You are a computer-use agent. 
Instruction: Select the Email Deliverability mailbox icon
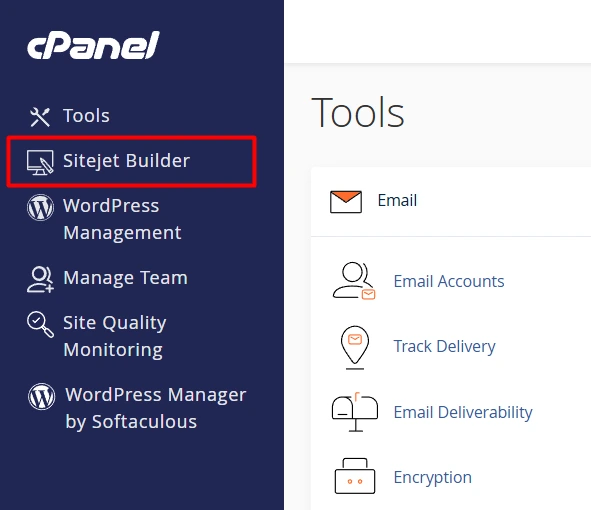(355, 412)
